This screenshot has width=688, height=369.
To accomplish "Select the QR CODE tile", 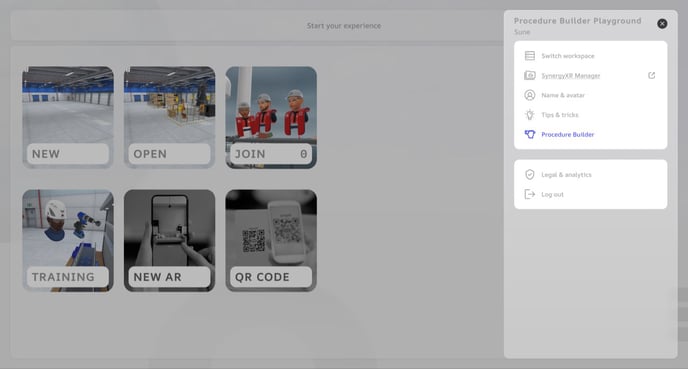I will [271, 240].
